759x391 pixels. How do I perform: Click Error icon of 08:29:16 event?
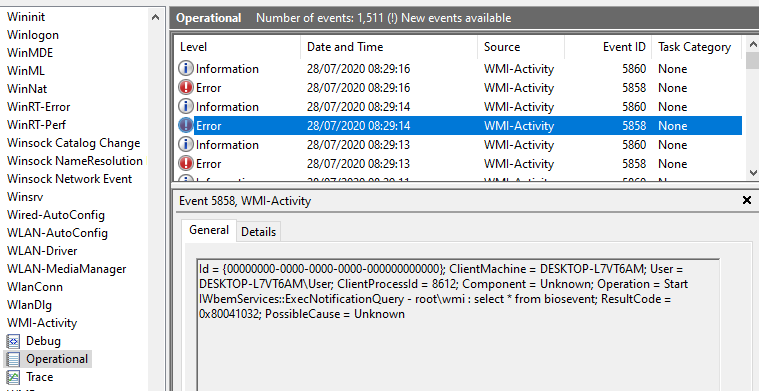(186, 88)
